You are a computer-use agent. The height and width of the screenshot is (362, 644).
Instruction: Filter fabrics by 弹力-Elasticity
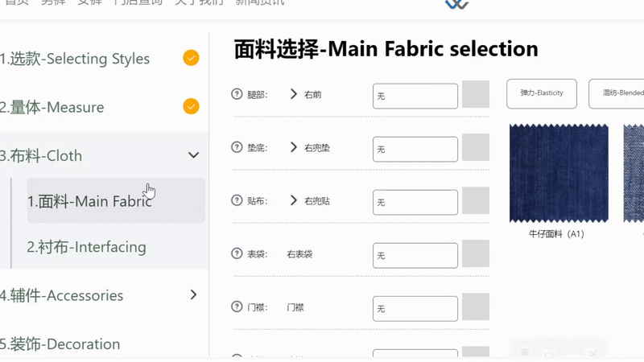(x=541, y=93)
